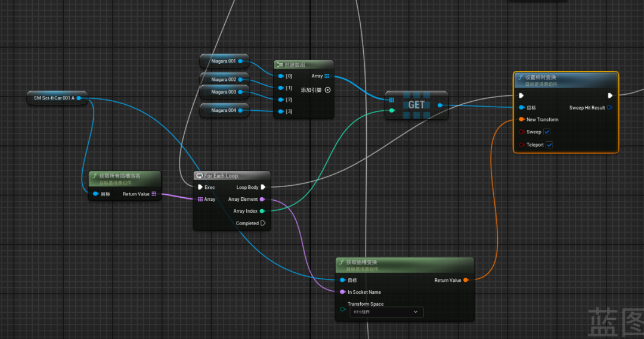The width and height of the screenshot is (644, 339).
Task: Select the GET node body
Action: coord(416,105)
